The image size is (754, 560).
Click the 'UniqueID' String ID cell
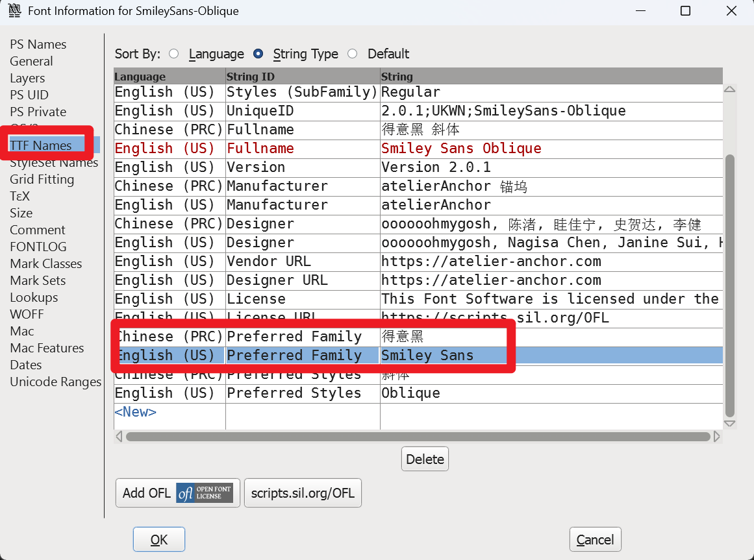click(303, 111)
